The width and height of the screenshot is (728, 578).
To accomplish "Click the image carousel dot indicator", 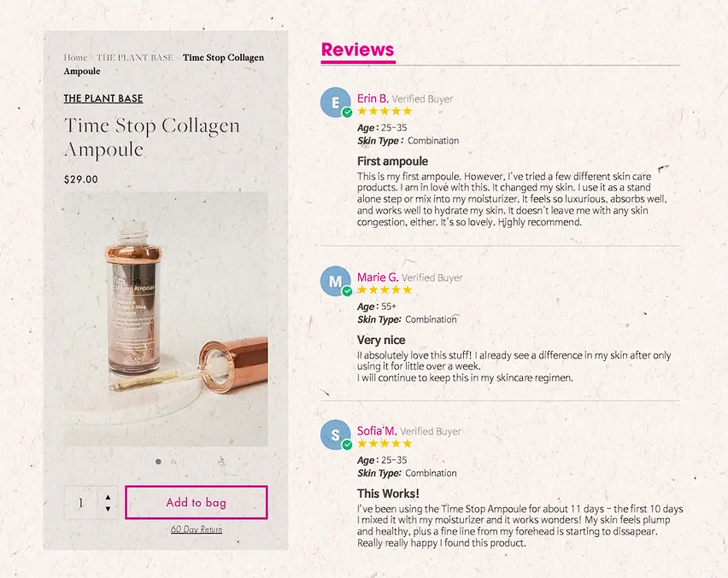I will point(158,462).
